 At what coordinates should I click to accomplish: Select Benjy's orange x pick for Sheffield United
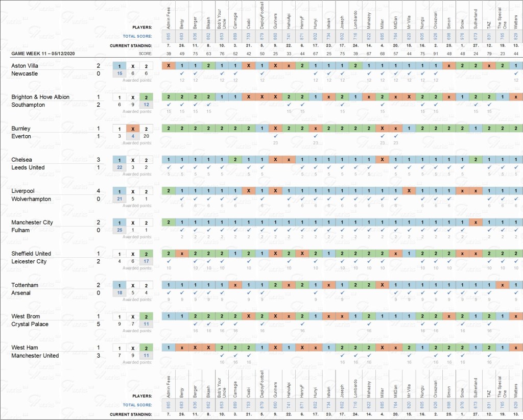click(182, 254)
